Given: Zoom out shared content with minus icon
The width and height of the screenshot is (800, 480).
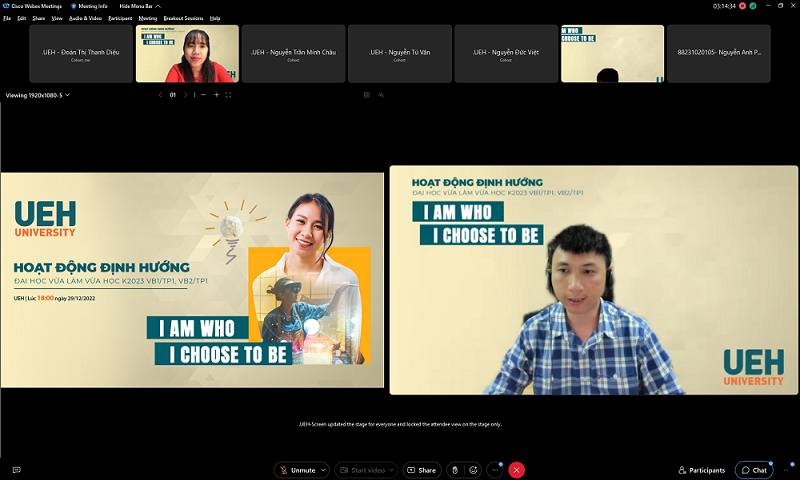Looking at the screenshot, I should point(203,95).
